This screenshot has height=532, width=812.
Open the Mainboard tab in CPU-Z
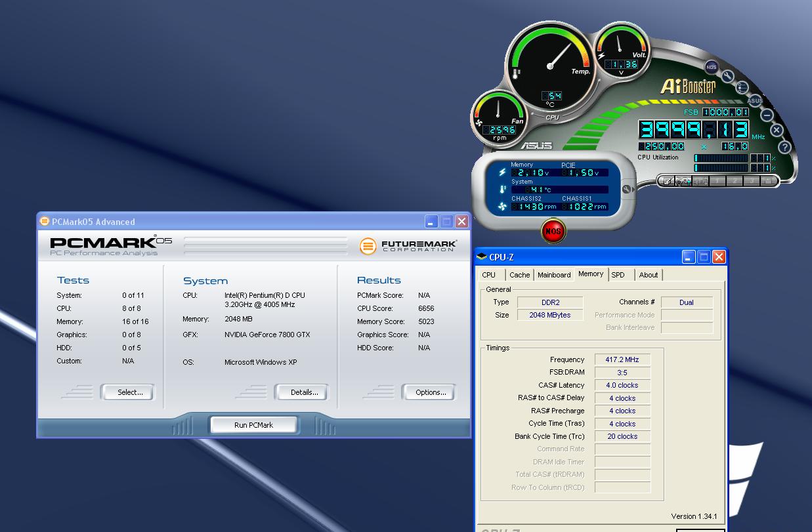click(554, 275)
